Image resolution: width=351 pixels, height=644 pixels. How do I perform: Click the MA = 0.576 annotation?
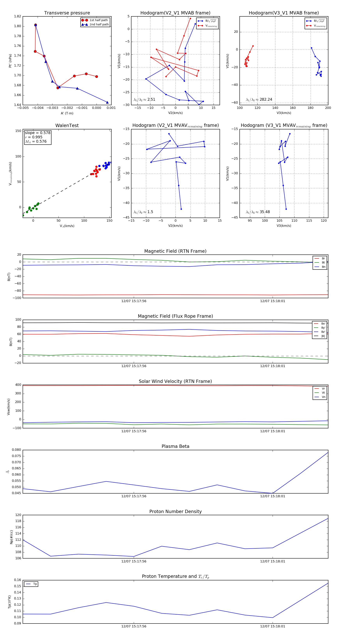tap(36, 141)
